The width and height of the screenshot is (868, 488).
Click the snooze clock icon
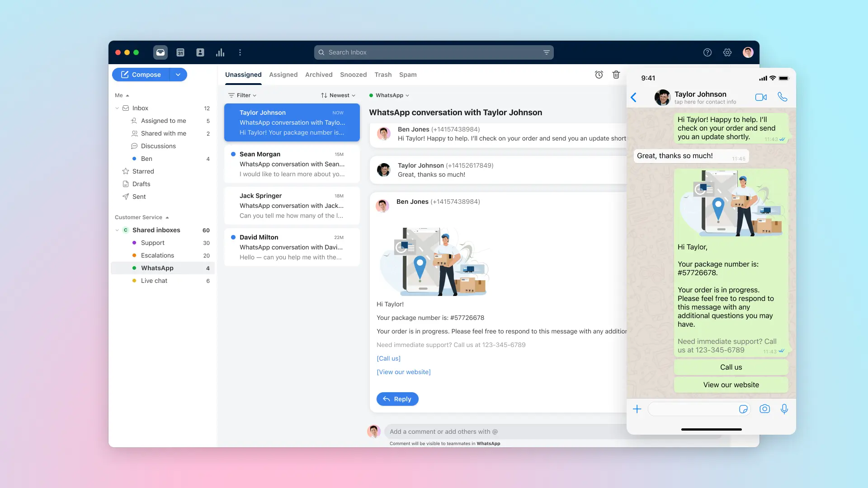(599, 75)
